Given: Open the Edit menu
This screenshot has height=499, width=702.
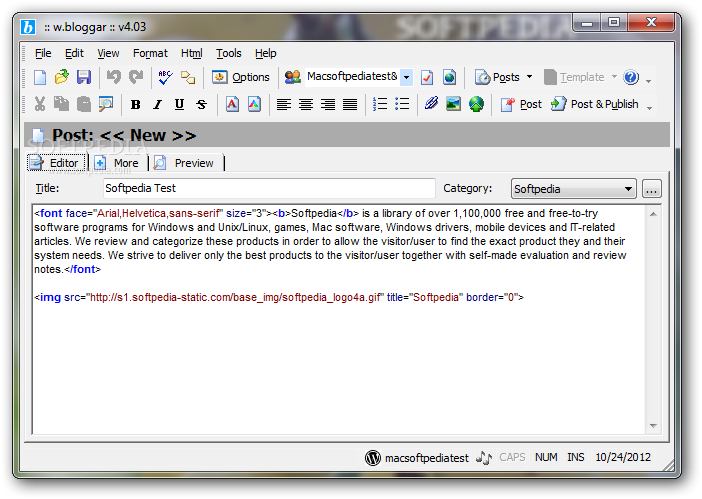Looking at the screenshot, I should coord(74,53).
